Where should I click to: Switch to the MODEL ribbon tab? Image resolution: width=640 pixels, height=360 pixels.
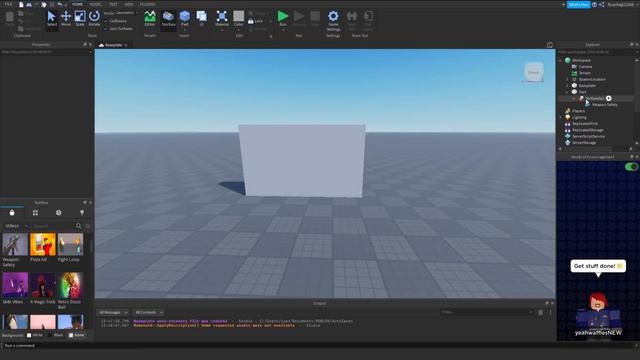pos(96,4)
